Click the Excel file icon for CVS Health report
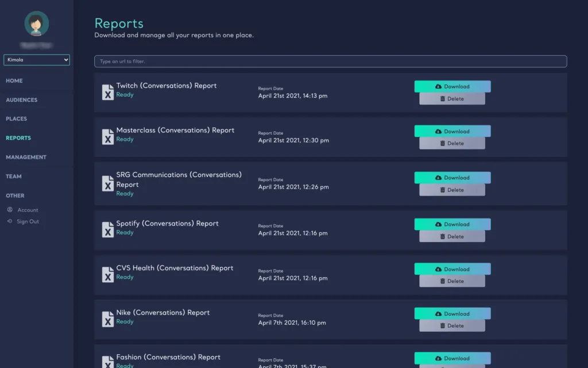Image resolution: width=588 pixels, height=368 pixels. pos(107,274)
